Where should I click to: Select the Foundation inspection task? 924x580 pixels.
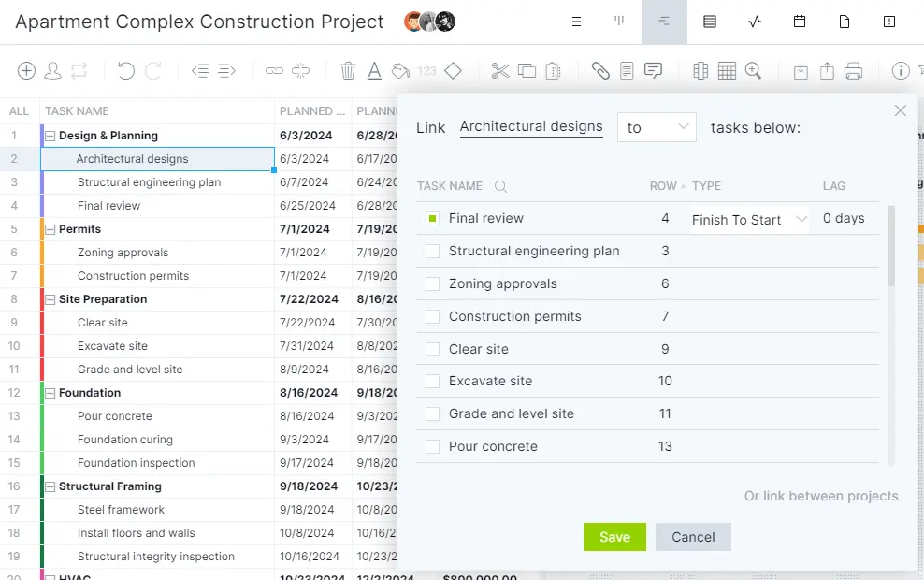tap(137, 463)
